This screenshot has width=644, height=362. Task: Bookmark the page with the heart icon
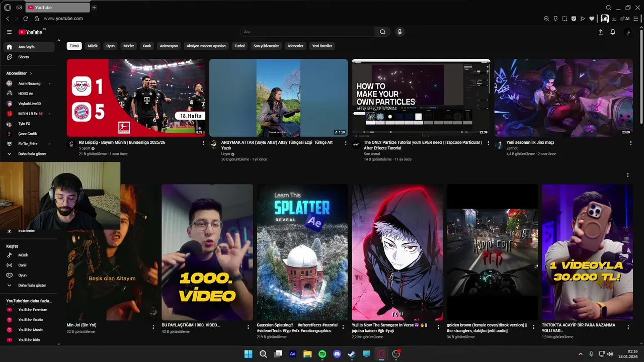[x=592, y=19]
